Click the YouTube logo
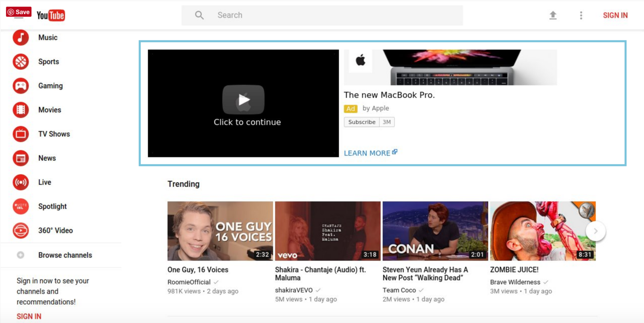This screenshot has width=644, height=323. point(51,15)
